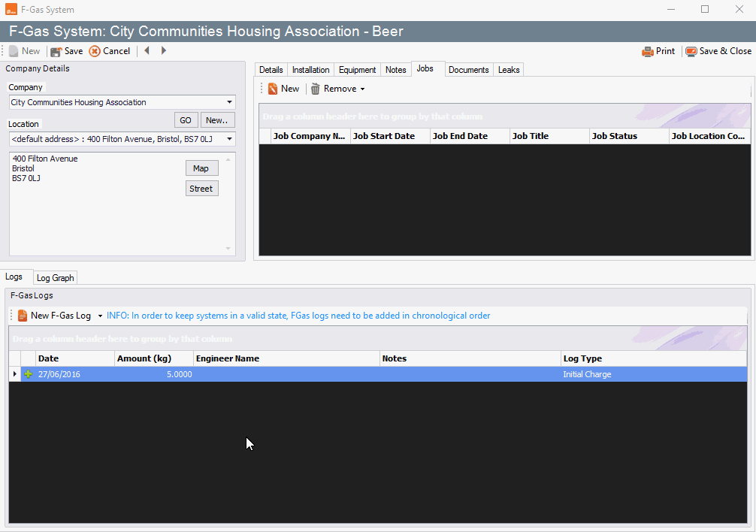Viewport: 756px width, 532px height.
Task: Switch to the Equipment tab
Action: click(x=357, y=70)
